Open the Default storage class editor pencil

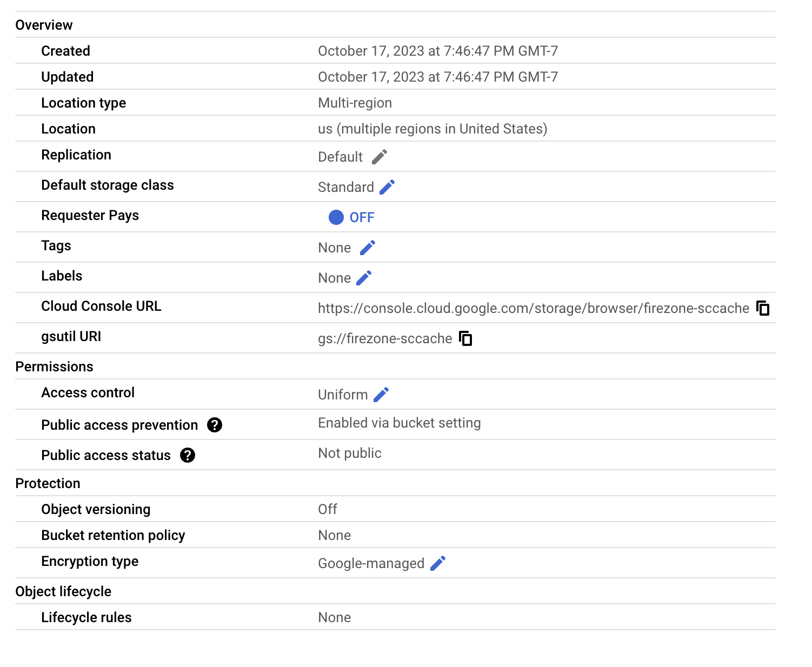coord(387,186)
